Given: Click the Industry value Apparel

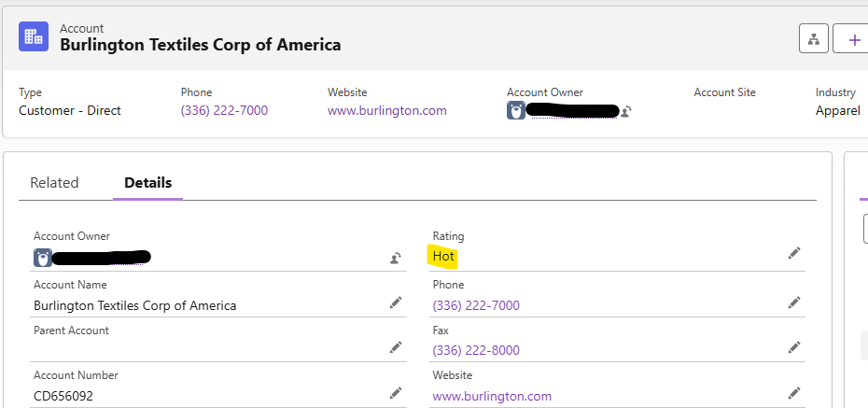Looking at the screenshot, I should [x=837, y=110].
